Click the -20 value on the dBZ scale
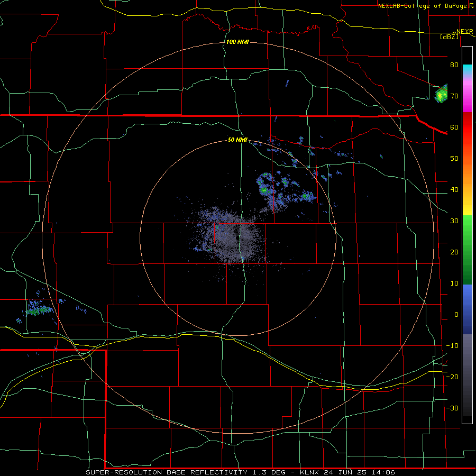The image size is (476, 476). pyautogui.click(x=452, y=377)
